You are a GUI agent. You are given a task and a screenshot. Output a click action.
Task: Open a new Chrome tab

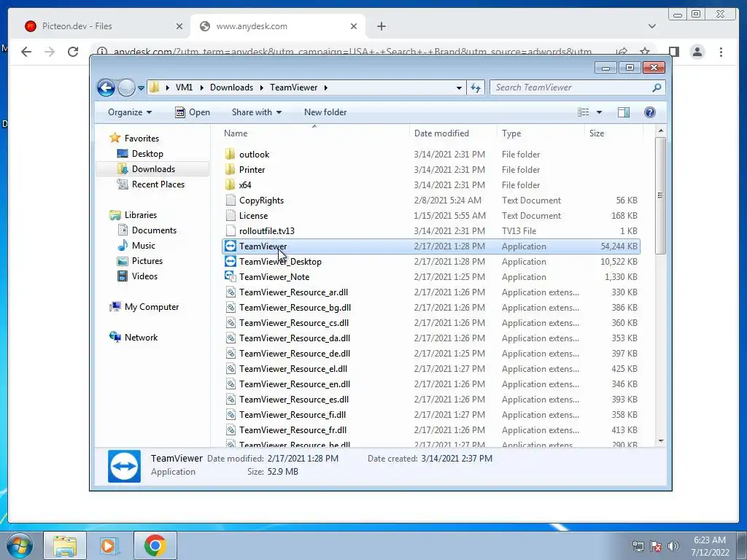[381, 26]
